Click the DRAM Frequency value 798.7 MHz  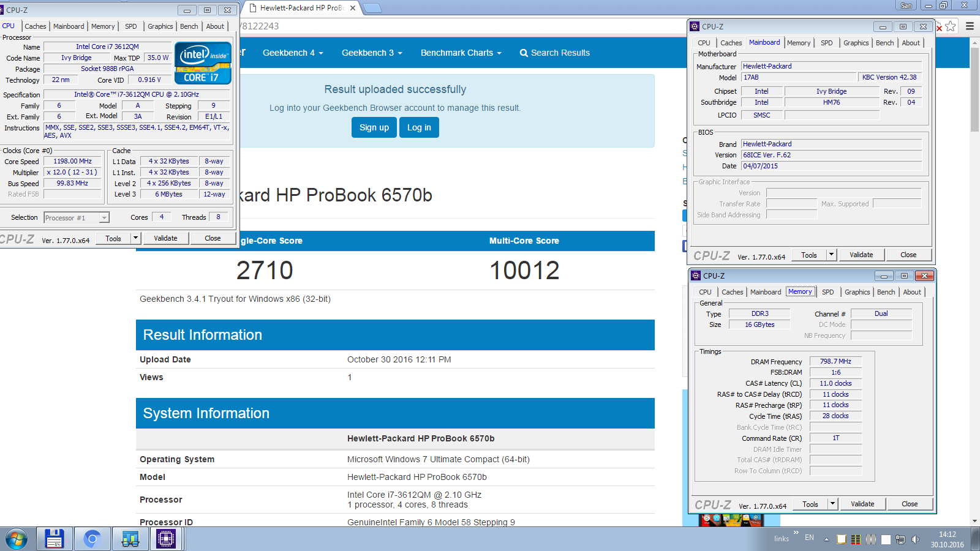pos(835,361)
